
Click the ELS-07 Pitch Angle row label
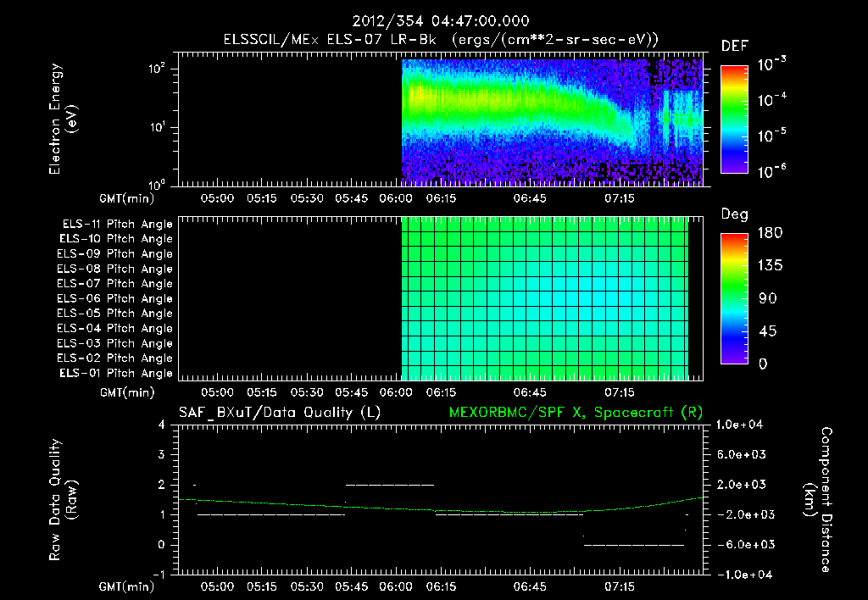pyautogui.click(x=114, y=283)
